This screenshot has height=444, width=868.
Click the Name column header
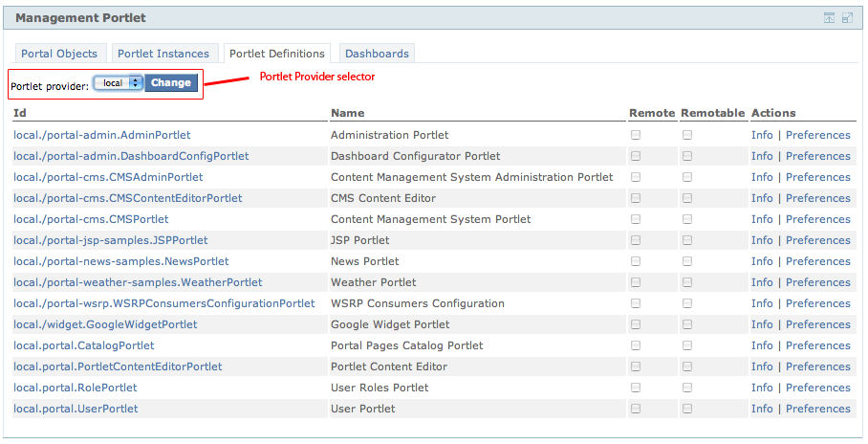pos(348,113)
